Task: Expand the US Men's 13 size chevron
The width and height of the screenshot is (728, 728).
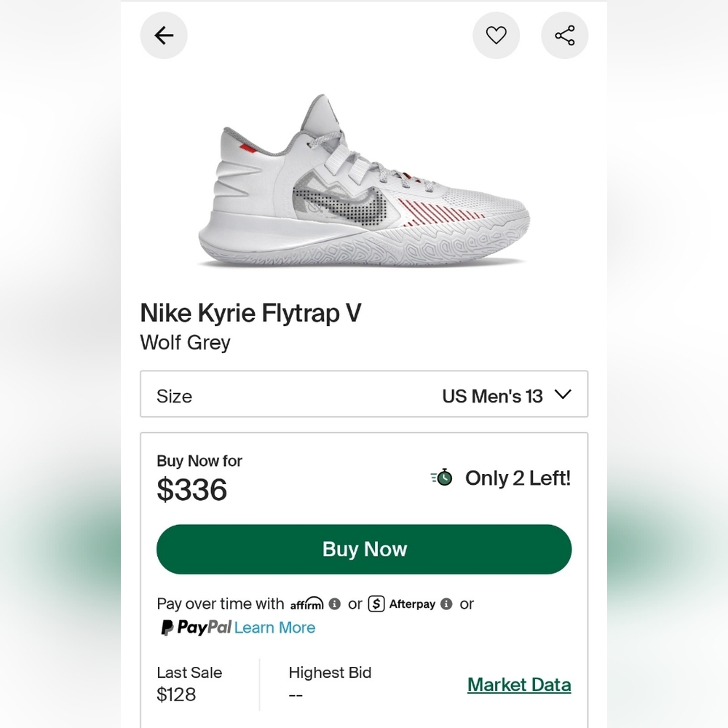Action: [x=561, y=395]
